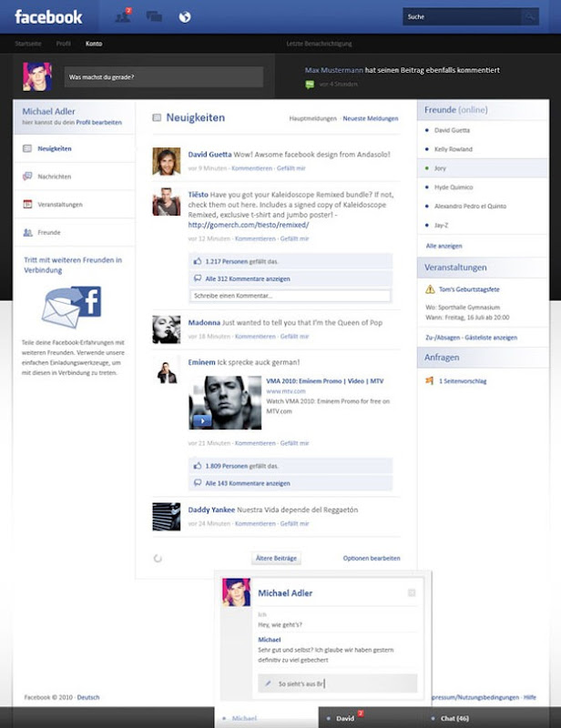Select Veranstaltungen in left sidebar

click(x=75, y=204)
